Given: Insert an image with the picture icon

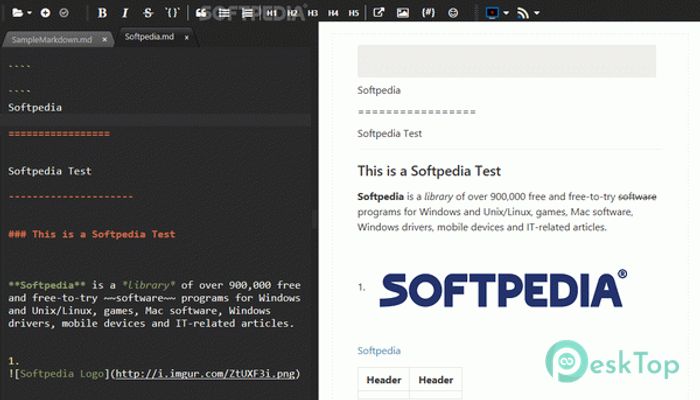Looking at the screenshot, I should 403,13.
